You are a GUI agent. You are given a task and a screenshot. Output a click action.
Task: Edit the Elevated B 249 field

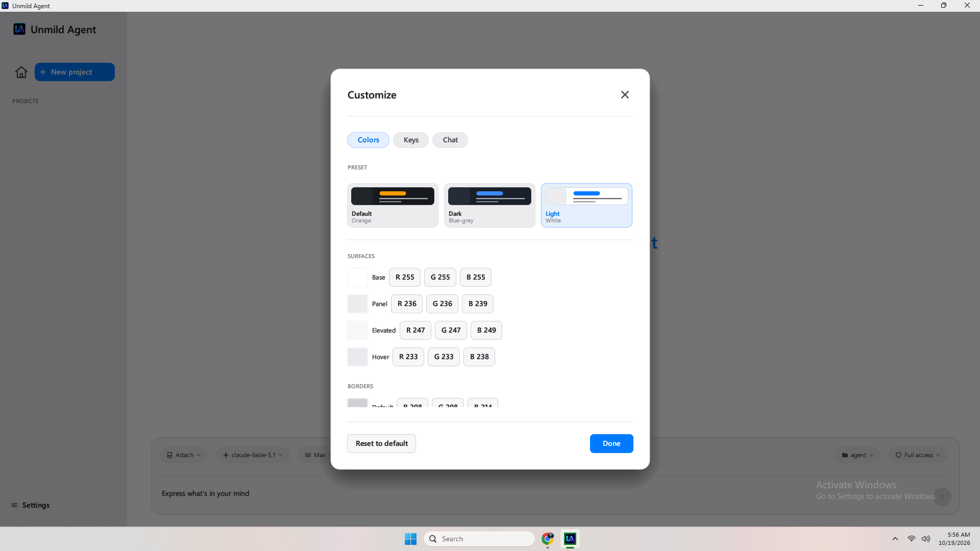(x=486, y=330)
